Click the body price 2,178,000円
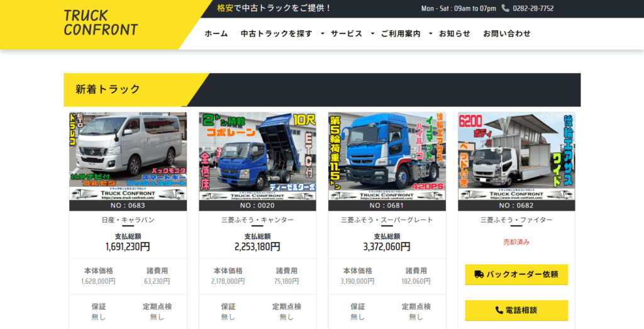 228,281
